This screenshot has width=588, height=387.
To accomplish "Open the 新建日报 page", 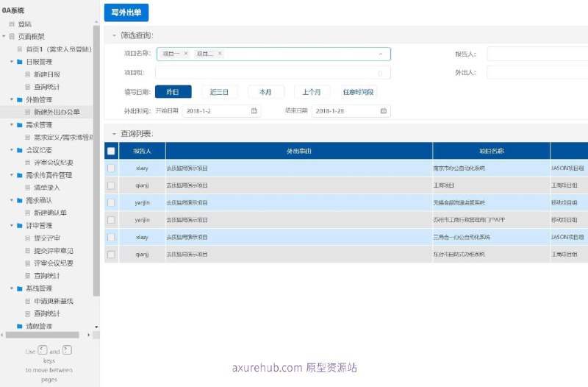I will click(x=47, y=74).
